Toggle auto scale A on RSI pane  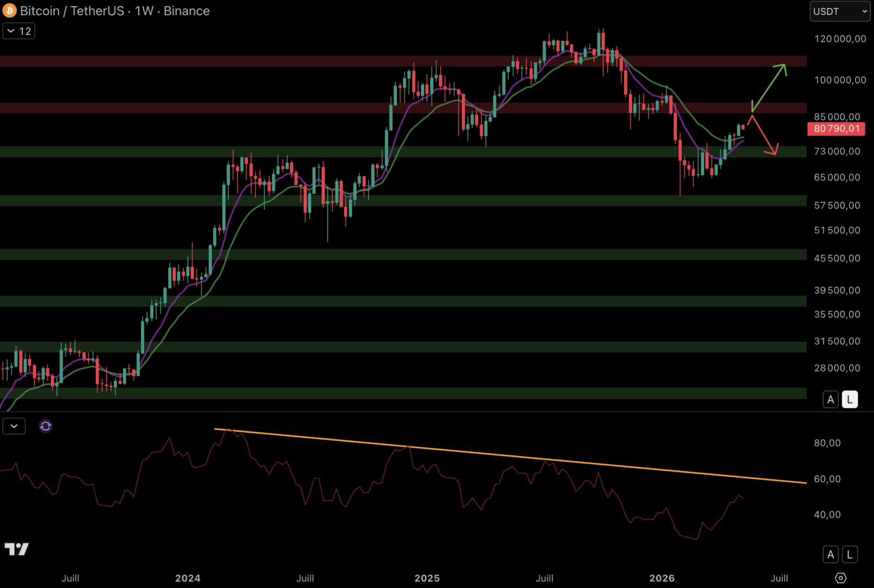(x=830, y=554)
